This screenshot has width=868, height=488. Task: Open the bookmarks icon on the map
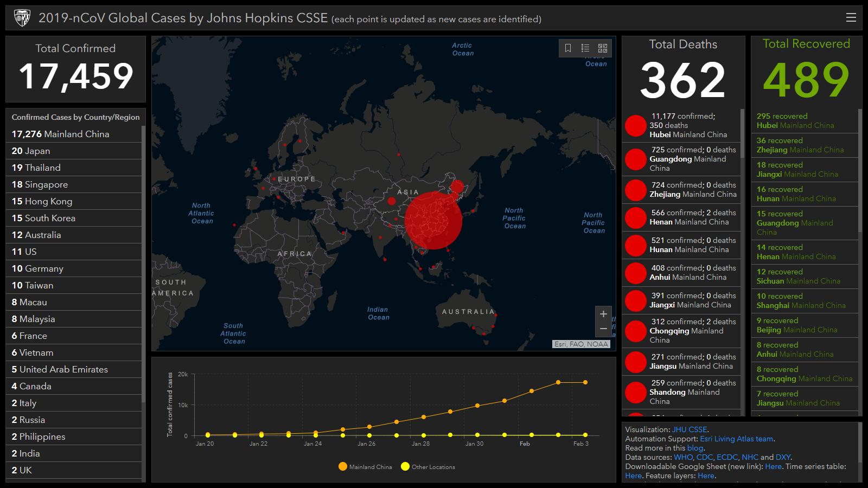click(x=568, y=48)
